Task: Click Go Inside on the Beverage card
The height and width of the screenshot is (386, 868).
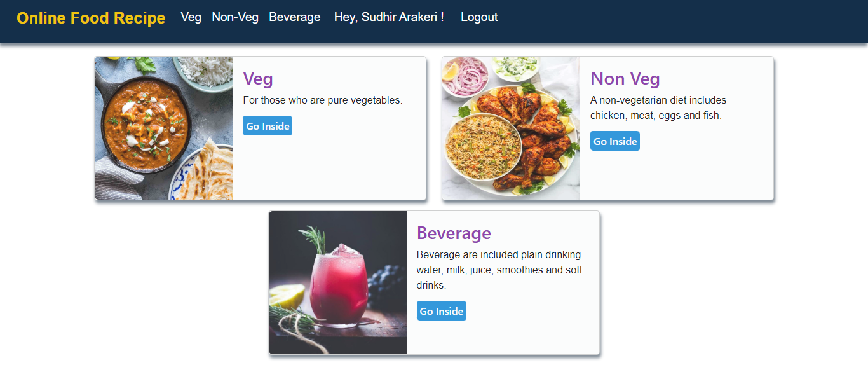Action: coord(441,310)
